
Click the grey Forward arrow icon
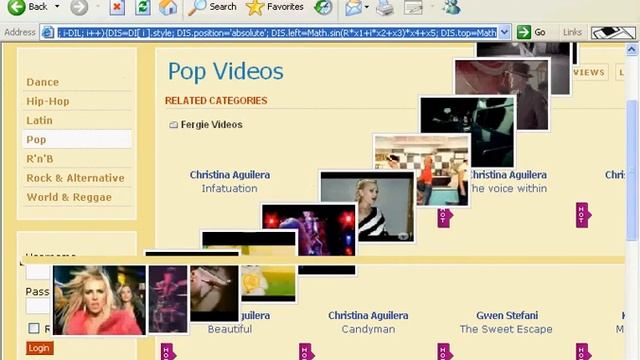click(79, 7)
